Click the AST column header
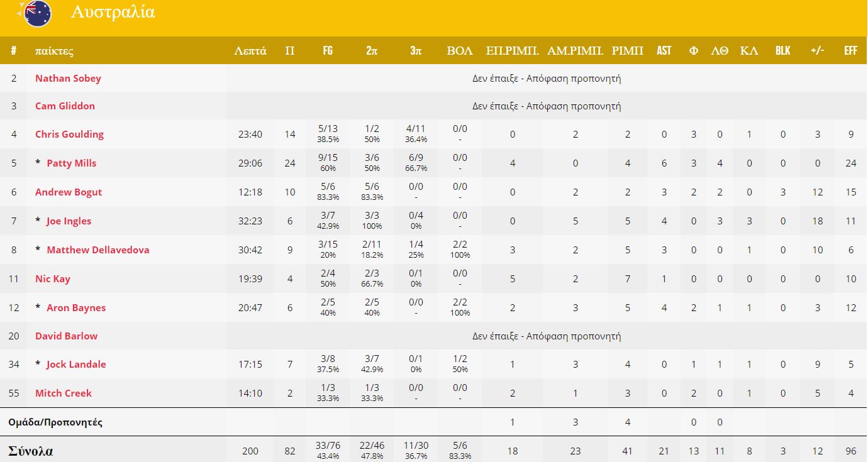This screenshot has height=462, width=868. point(664,51)
